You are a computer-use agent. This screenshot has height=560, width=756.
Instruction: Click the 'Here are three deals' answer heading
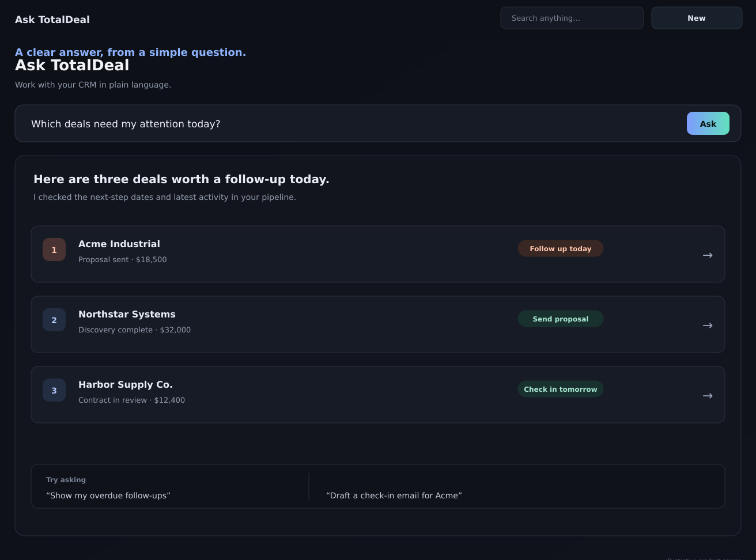pos(182,179)
